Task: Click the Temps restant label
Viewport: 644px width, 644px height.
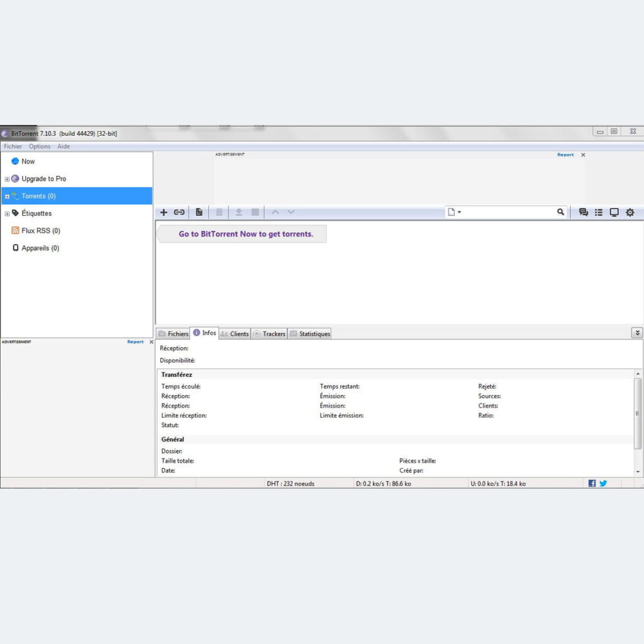Action: pyautogui.click(x=340, y=386)
